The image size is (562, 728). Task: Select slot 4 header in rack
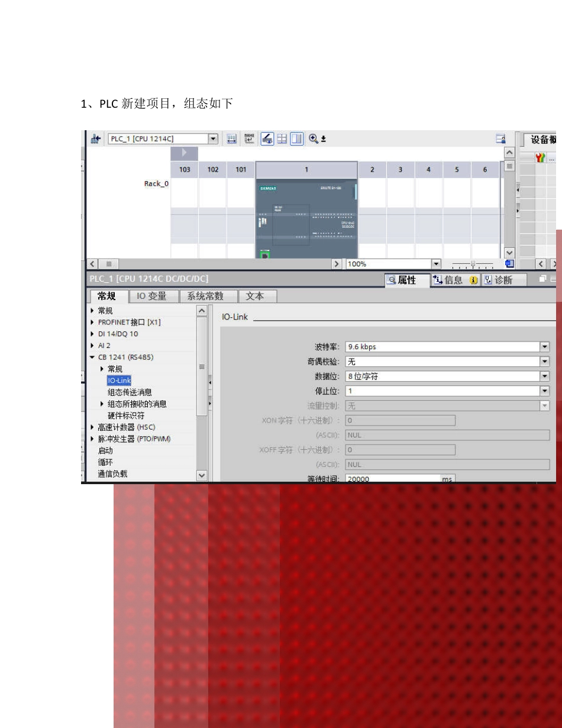point(428,170)
